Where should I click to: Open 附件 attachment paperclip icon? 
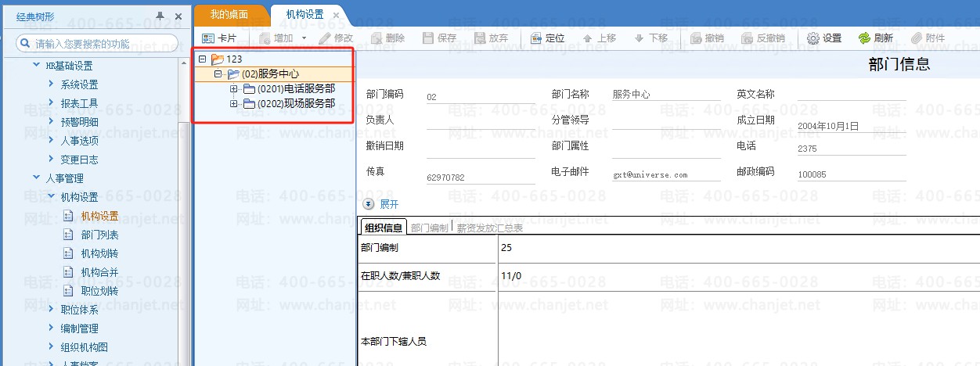[916, 38]
